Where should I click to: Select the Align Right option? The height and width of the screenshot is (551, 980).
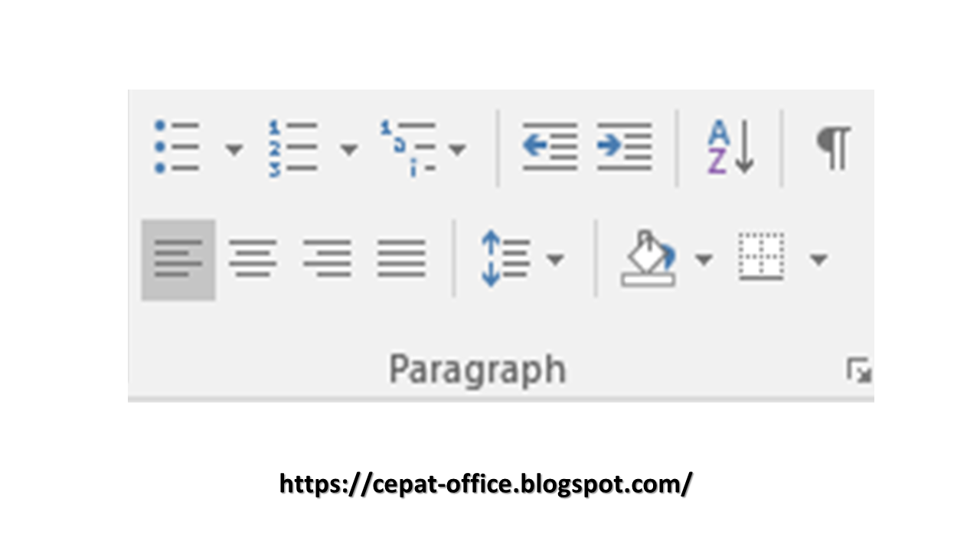pyautogui.click(x=327, y=260)
